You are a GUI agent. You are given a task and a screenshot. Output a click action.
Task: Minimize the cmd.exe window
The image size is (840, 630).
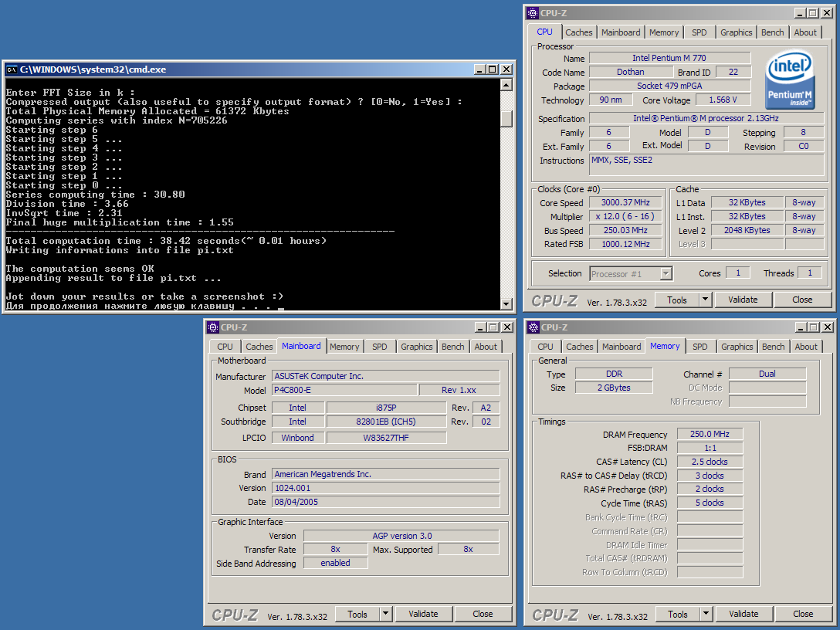(x=480, y=69)
